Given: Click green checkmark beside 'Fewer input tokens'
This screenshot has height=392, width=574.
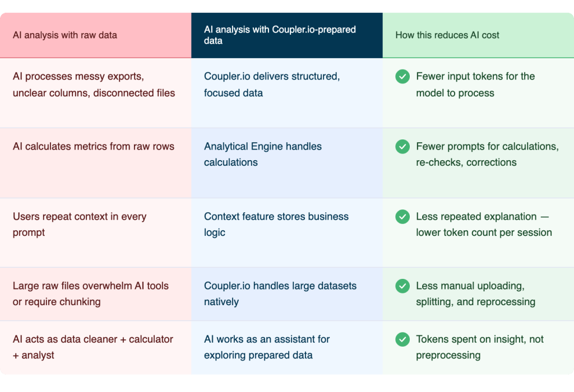Looking at the screenshot, I should pos(402,76).
